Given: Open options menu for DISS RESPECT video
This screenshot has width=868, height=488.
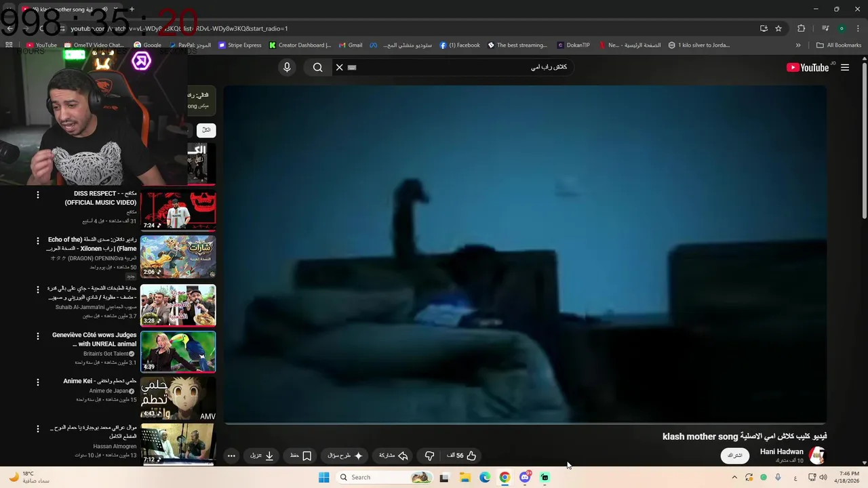Looking at the screenshot, I should coord(38,195).
